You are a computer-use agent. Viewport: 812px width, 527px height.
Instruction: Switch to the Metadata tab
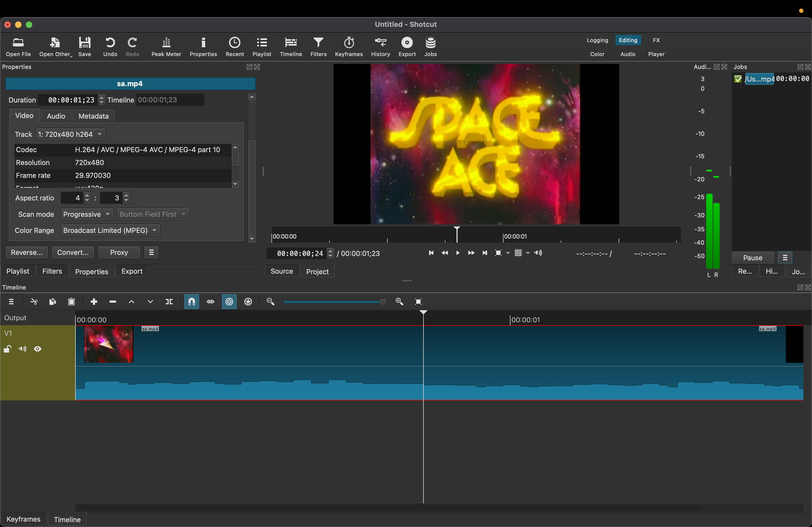click(x=93, y=116)
